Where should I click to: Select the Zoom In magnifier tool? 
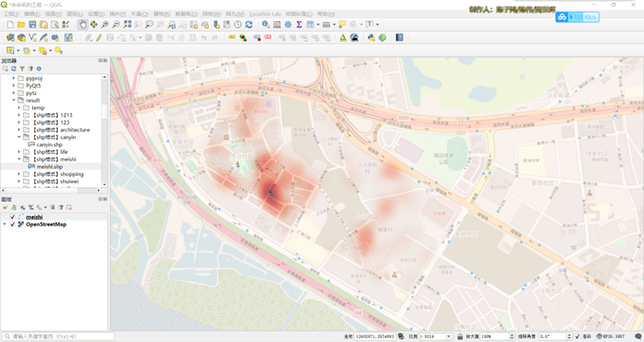click(105, 25)
